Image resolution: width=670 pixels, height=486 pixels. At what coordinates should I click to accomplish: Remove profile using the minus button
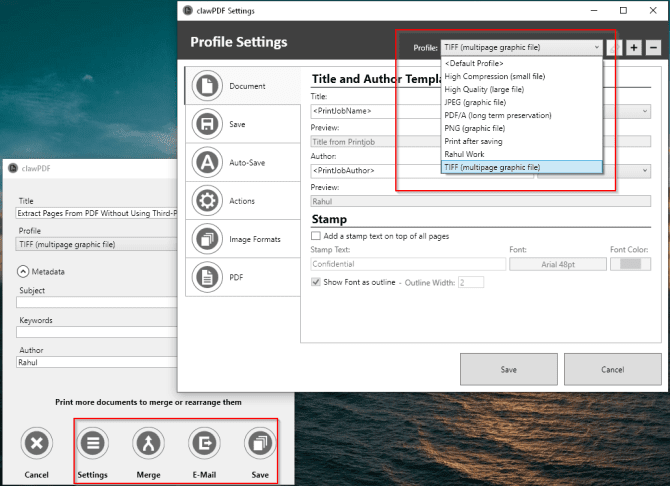click(x=653, y=47)
